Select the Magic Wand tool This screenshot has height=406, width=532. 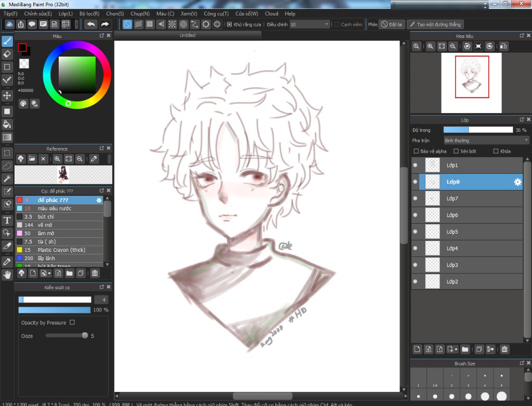7,179
